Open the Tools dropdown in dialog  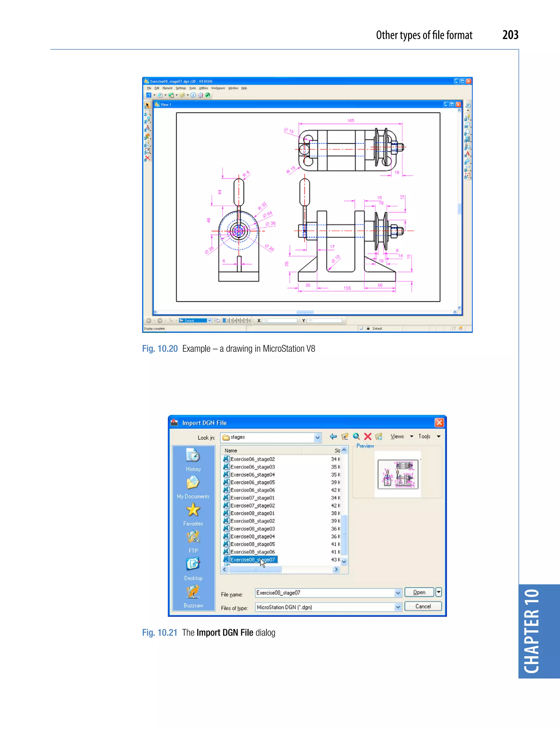tap(430, 436)
